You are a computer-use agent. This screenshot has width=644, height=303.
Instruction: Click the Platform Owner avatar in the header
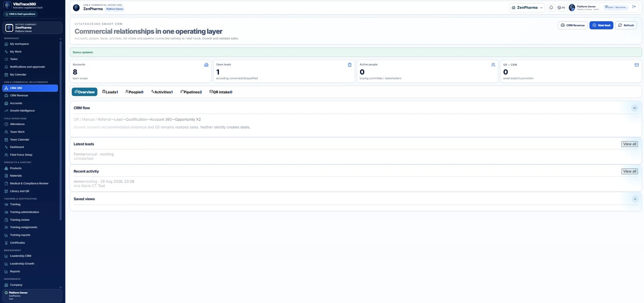[x=572, y=8]
